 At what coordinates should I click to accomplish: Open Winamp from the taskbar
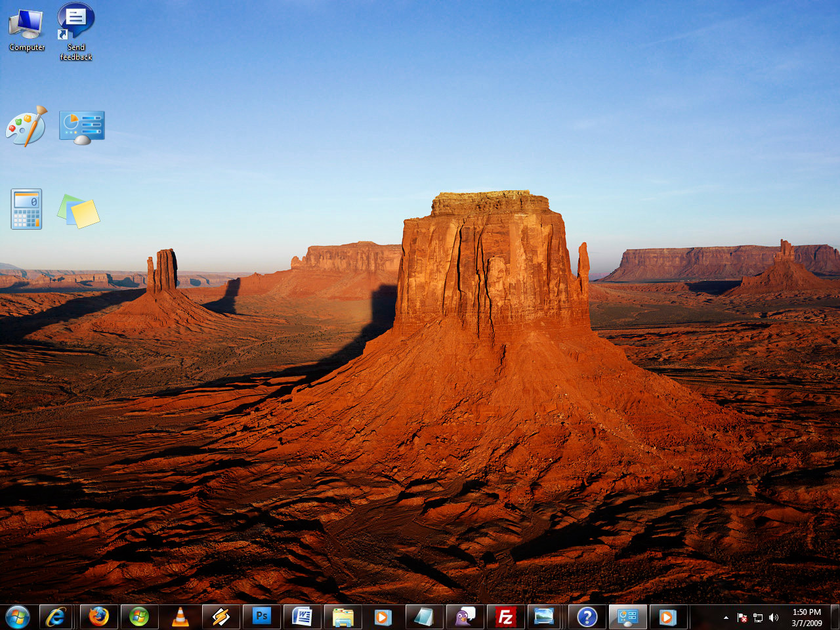click(220, 617)
